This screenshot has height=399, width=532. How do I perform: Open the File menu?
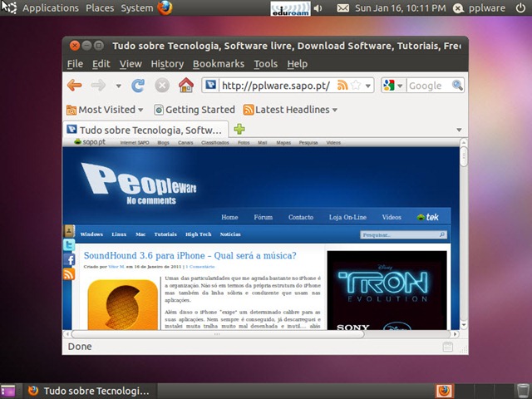coord(75,64)
